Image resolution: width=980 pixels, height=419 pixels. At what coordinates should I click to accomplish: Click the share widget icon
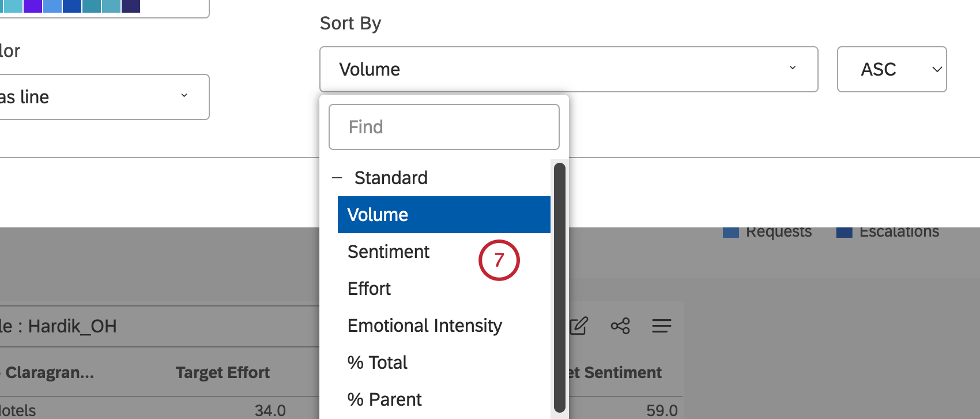620,326
